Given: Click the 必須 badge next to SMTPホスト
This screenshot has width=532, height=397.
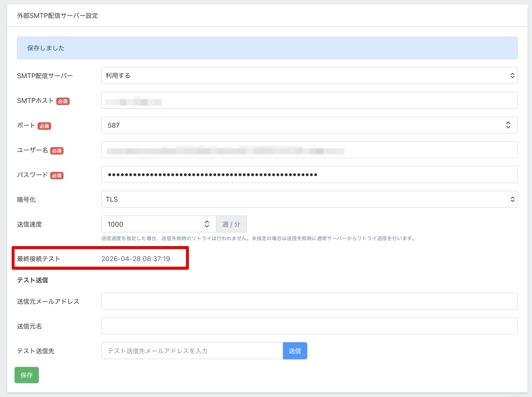Looking at the screenshot, I should click(63, 101).
